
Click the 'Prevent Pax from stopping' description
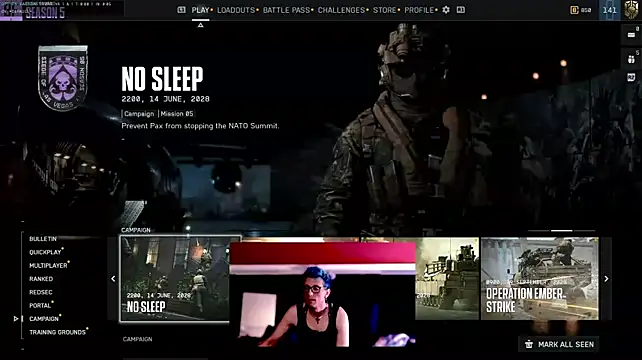200,126
